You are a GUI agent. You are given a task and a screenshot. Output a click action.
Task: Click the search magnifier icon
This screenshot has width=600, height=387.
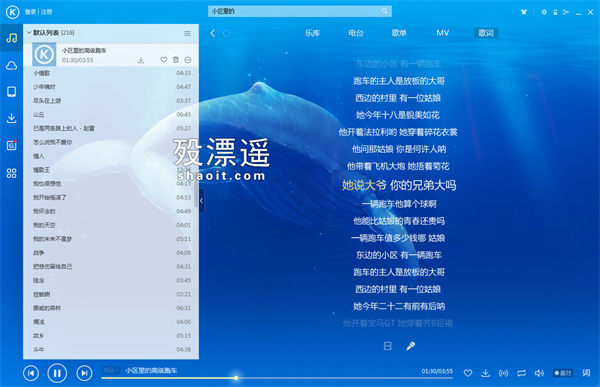pyautogui.click(x=384, y=11)
